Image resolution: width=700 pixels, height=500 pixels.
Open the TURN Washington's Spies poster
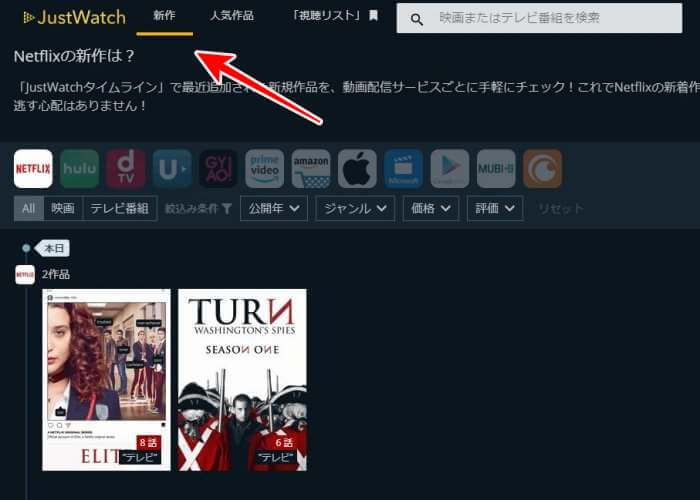coord(242,380)
